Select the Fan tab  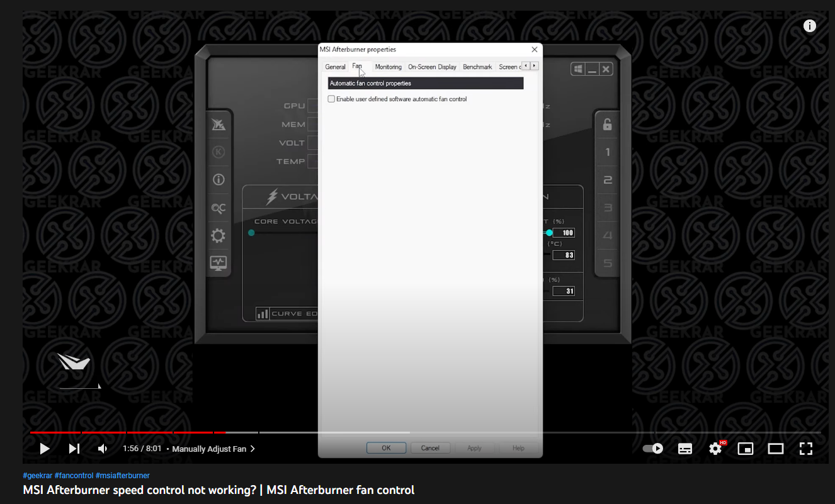pos(357,66)
